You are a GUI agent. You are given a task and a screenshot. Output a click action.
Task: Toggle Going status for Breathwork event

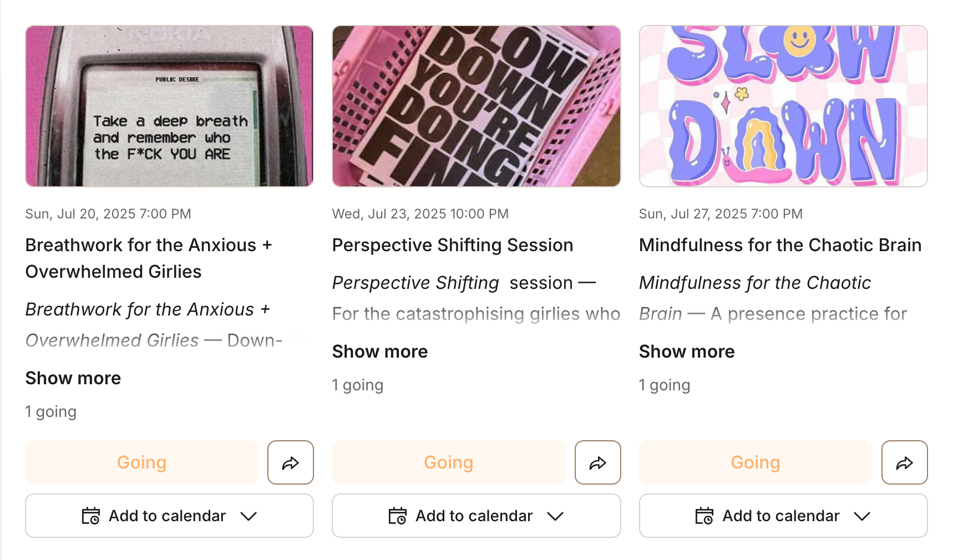pyautogui.click(x=142, y=462)
